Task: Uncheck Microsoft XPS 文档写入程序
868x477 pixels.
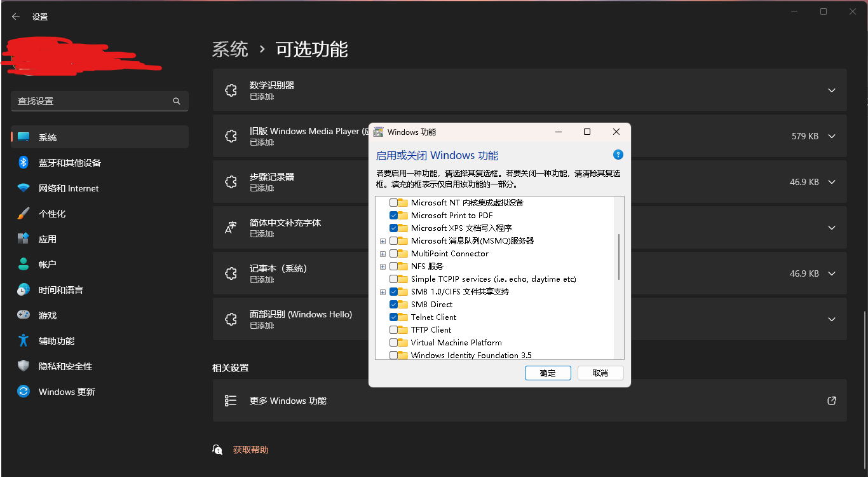Action: (x=394, y=228)
